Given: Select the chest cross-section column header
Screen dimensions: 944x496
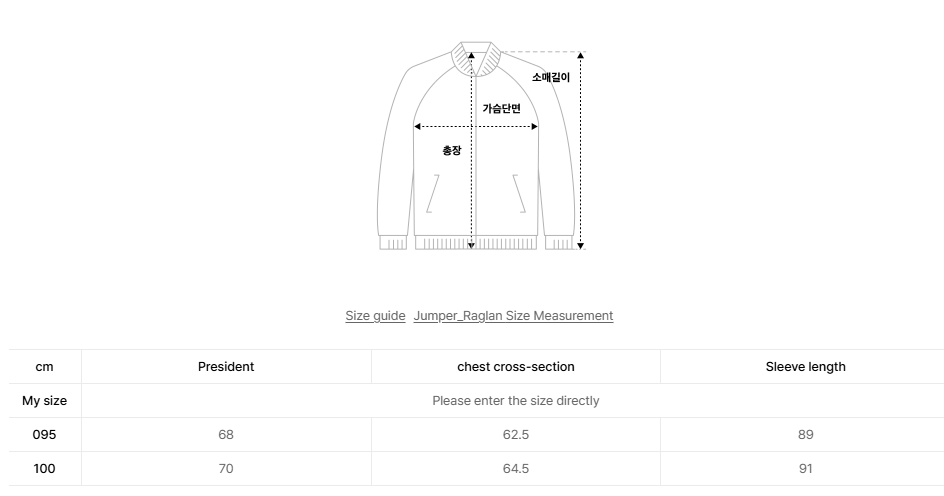Looking at the screenshot, I should pos(516,367).
